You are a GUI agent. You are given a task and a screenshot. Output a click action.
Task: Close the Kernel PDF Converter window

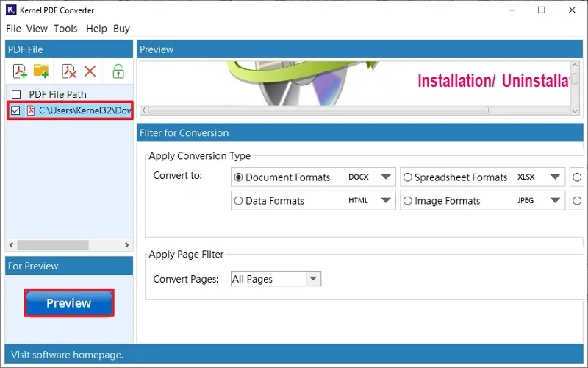572,10
